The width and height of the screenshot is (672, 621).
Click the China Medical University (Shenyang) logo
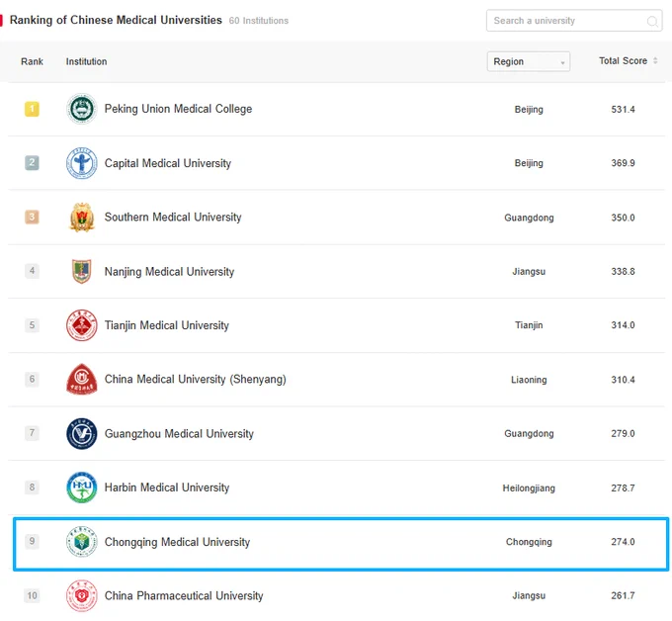coord(81,379)
